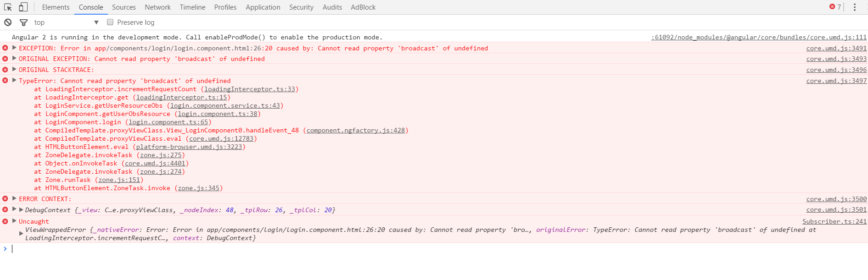Toggle the device toolbar icon
The image size is (868, 280).
point(23,7)
